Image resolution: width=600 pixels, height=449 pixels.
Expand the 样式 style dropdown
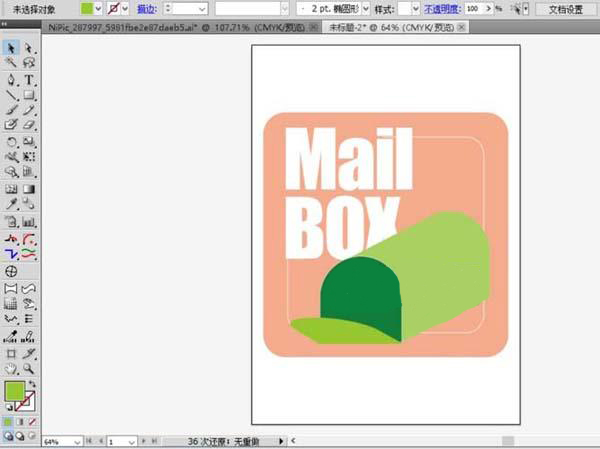[416, 8]
